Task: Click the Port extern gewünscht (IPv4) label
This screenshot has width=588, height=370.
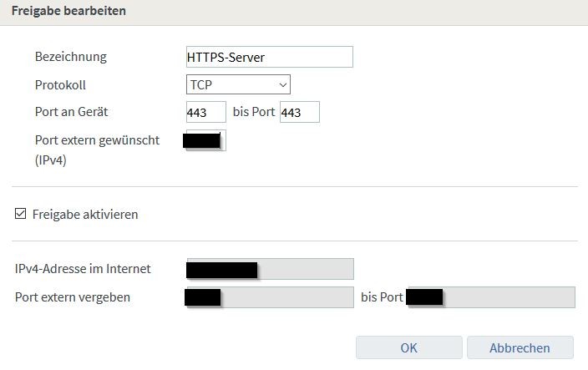Action: 96,148
